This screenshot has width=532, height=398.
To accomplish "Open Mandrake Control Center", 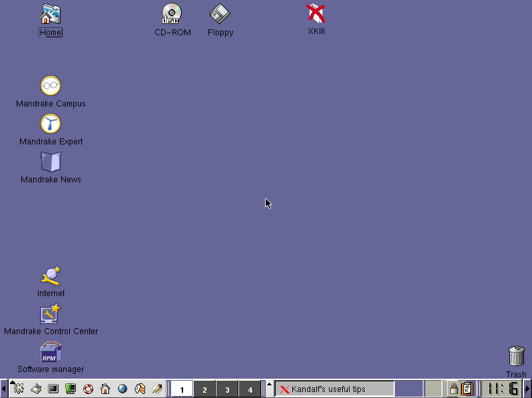I will [x=51, y=314].
